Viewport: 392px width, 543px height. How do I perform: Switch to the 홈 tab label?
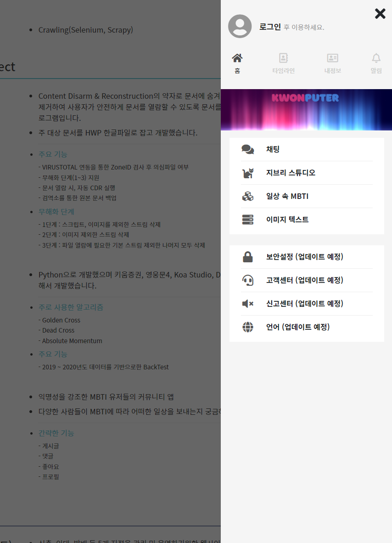[x=237, y=71]
